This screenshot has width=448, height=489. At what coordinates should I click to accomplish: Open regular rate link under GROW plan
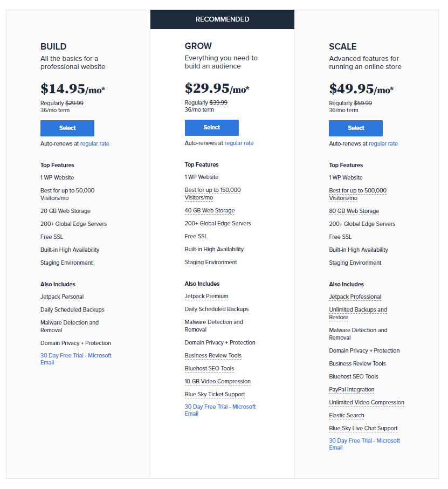[239, 143]
